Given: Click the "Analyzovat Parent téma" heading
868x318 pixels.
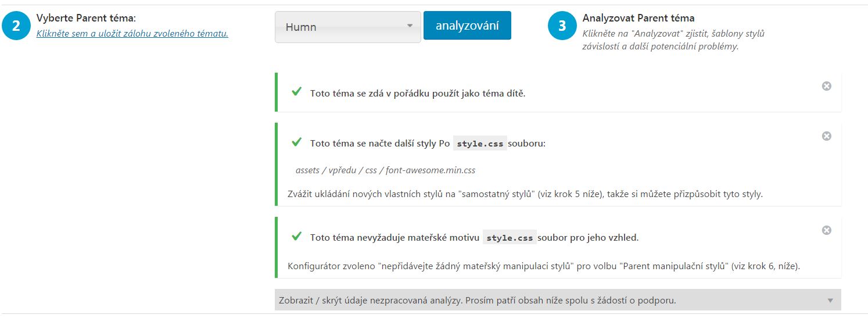Looking at the screenshot, I should (x=639, y=18).
